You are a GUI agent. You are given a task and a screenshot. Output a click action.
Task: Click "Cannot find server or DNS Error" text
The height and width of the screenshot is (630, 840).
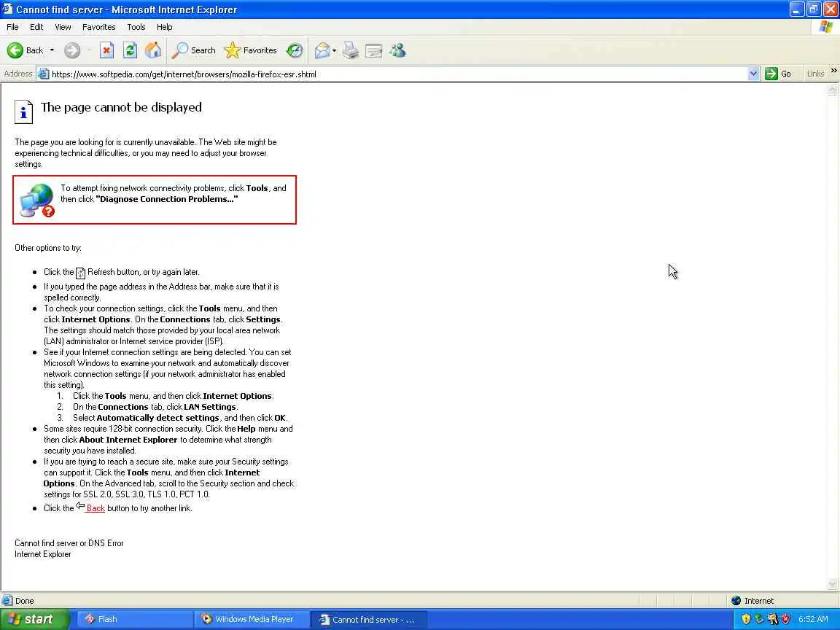69,542
